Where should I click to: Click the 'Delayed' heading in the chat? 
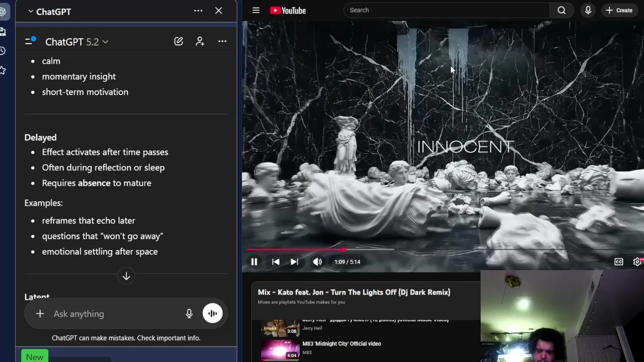click(x=40, y=137)
